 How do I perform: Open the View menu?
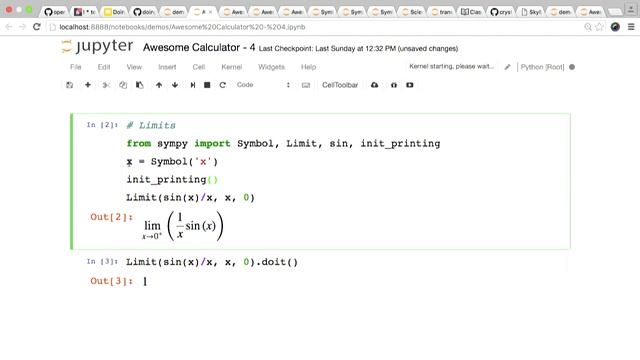click(x=134, y=67)
